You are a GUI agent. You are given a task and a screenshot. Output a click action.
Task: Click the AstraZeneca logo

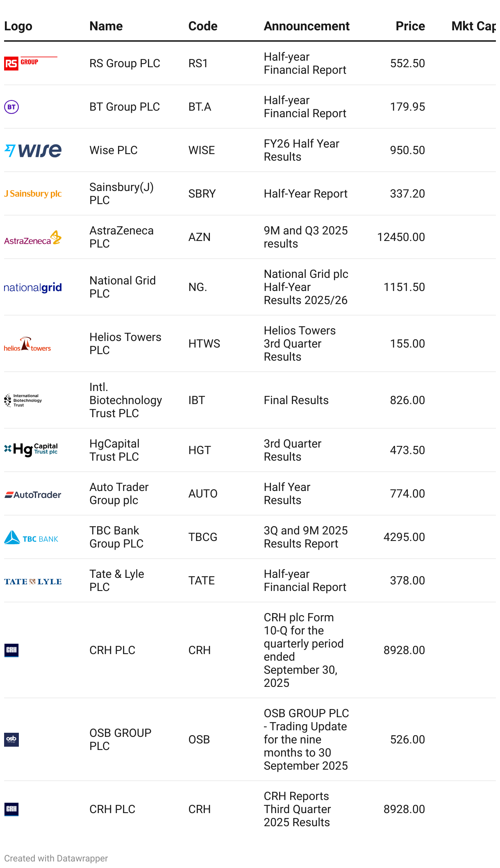33,238
